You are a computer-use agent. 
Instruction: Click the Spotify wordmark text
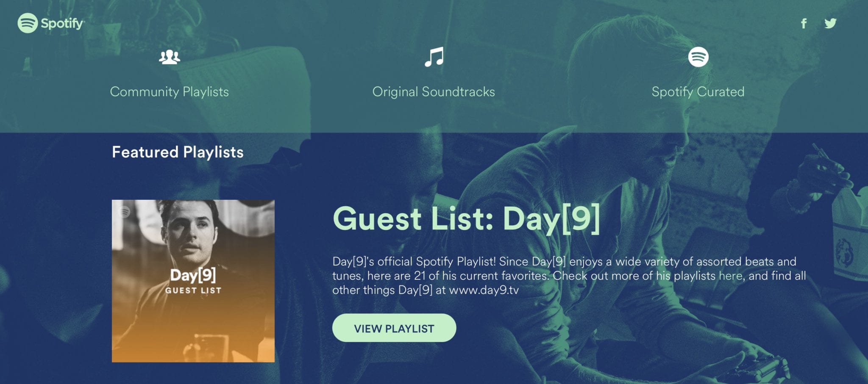(62, 23)
